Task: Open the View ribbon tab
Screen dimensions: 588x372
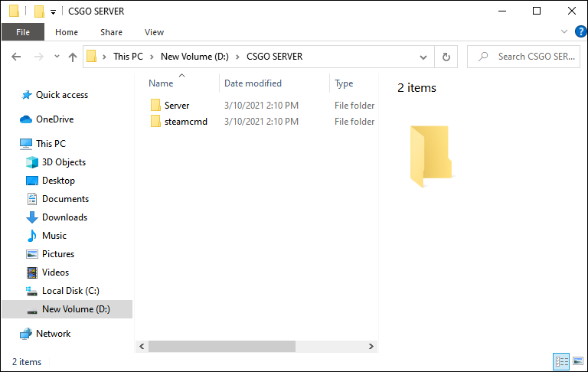Action: click(x=154, y=32)
